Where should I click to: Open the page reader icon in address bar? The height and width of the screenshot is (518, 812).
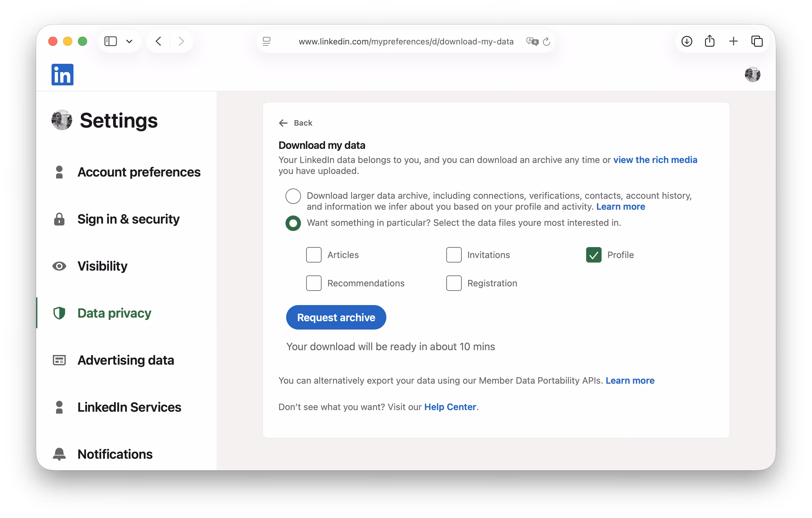(267, 42)
